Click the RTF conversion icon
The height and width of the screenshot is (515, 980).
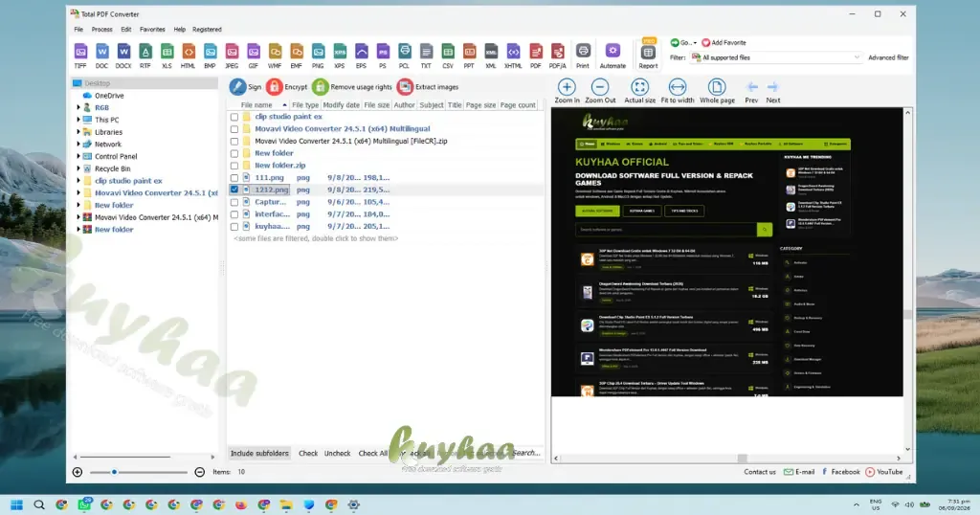(145, 52)
